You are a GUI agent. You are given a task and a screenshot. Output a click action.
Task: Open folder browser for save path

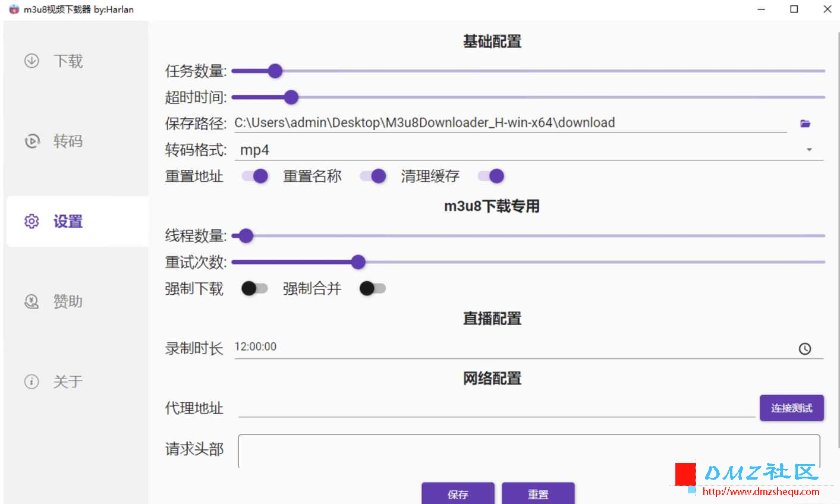point(805,124)
